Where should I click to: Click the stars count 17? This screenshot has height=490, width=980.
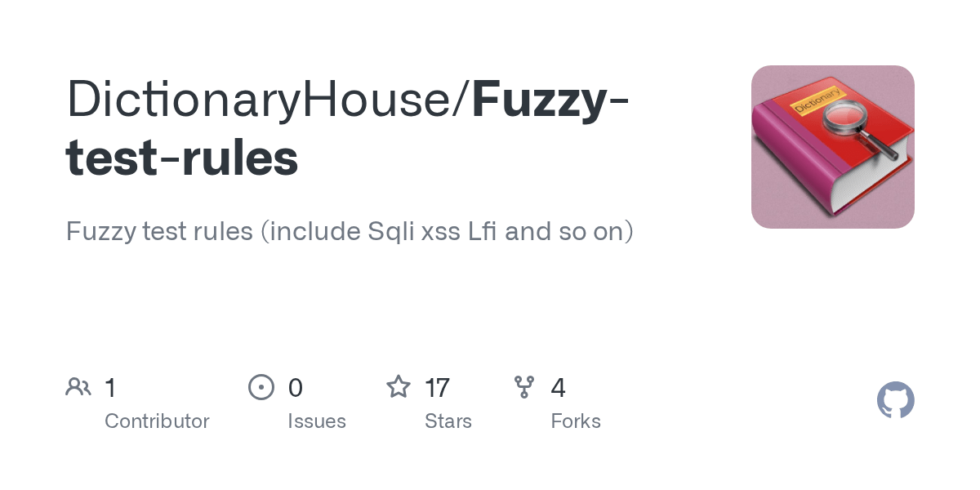click(x=437, y=387)
